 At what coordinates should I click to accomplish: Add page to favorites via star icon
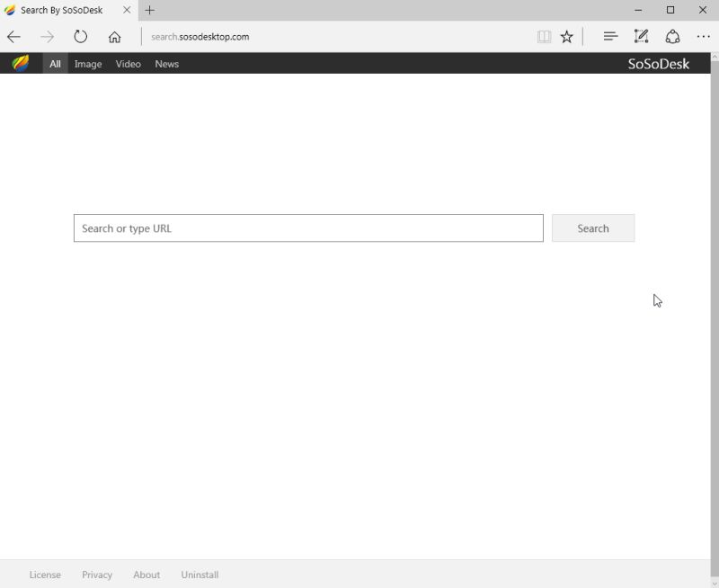point(566,36)
